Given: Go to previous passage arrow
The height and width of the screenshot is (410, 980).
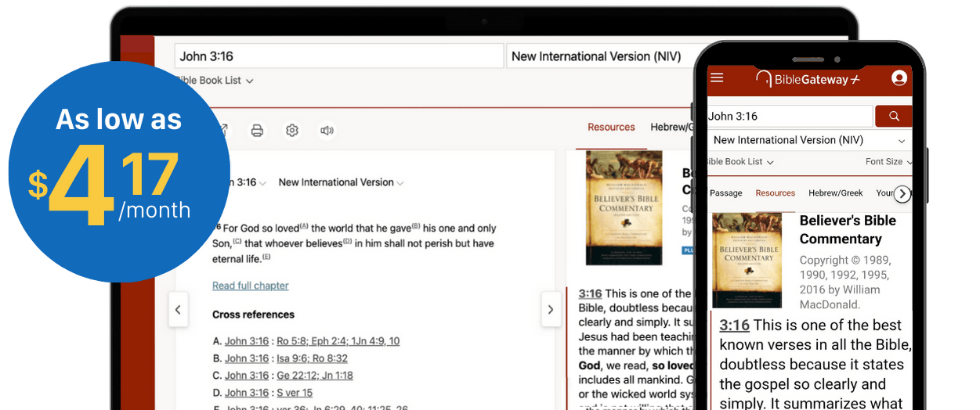Looking at the screenshot, I should tap(178, 310).
